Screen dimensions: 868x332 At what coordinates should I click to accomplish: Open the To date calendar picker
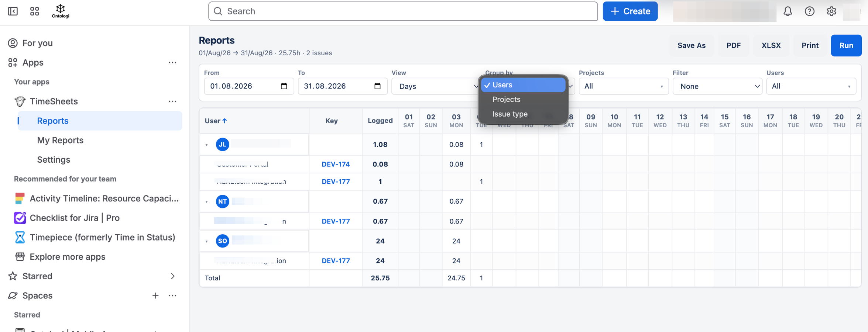(x=377, y=86)
